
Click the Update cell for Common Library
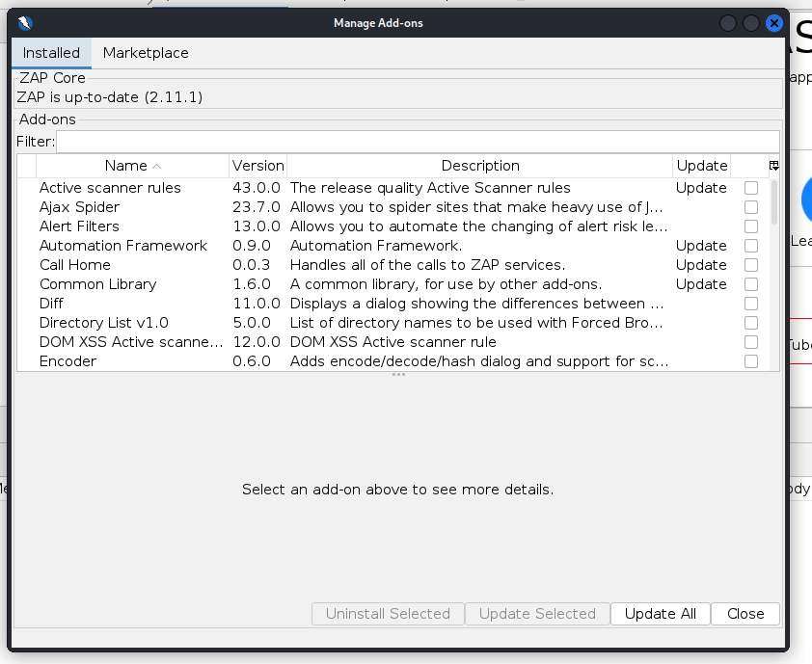(x=701, y=284)
